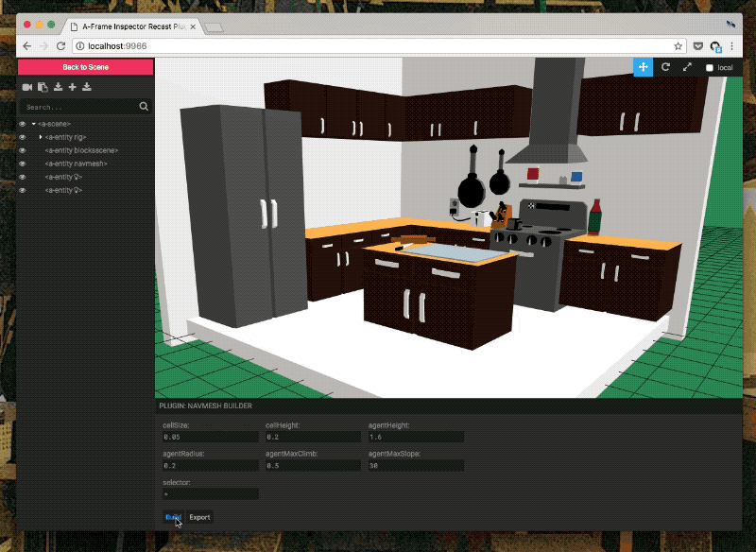Expand the a-entity rig node
Viewport: 756px width, 552px height.
click(x=41, y=137)
